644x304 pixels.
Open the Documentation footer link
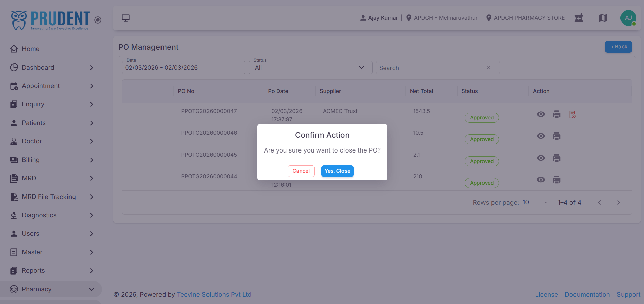tap(587, 294)
